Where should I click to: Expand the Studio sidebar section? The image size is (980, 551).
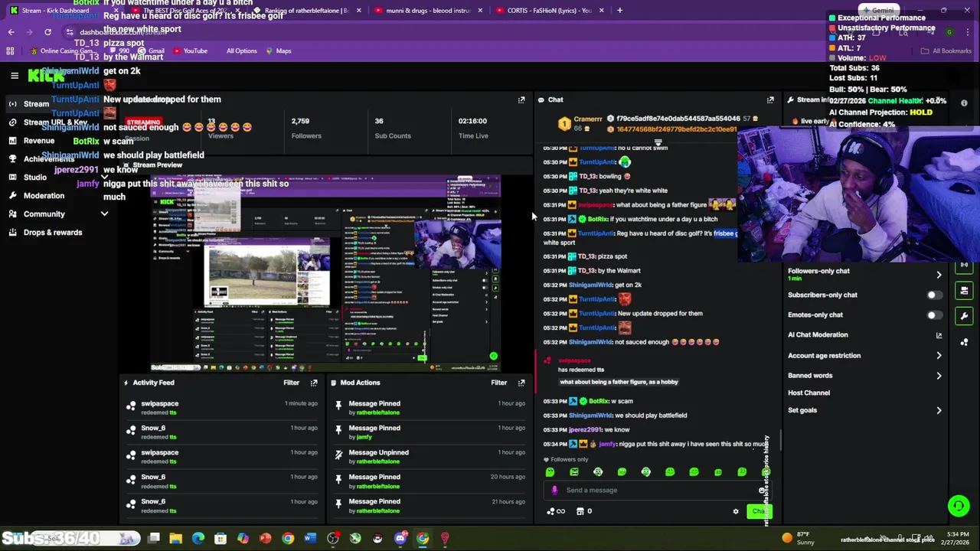pos(57,178)
